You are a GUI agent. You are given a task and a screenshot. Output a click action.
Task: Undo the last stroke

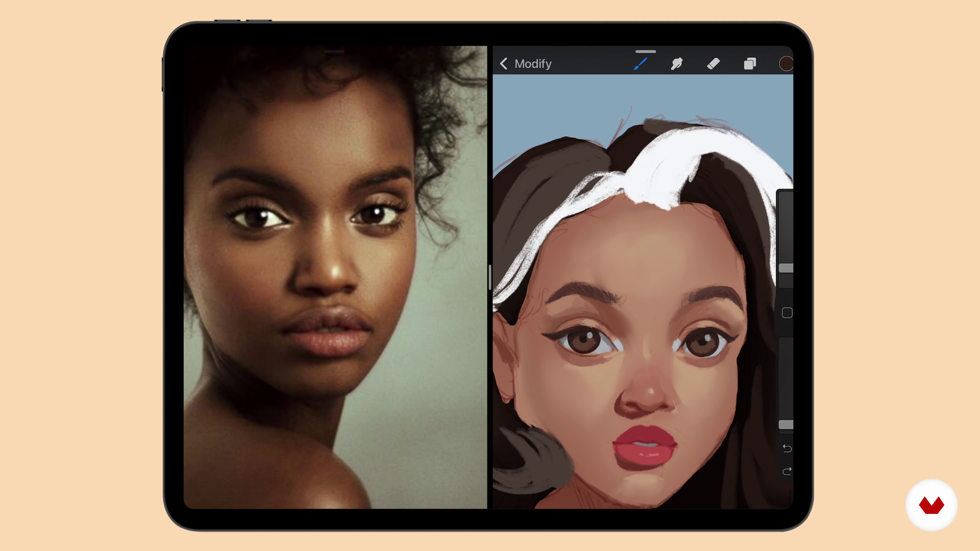point(787,449)
